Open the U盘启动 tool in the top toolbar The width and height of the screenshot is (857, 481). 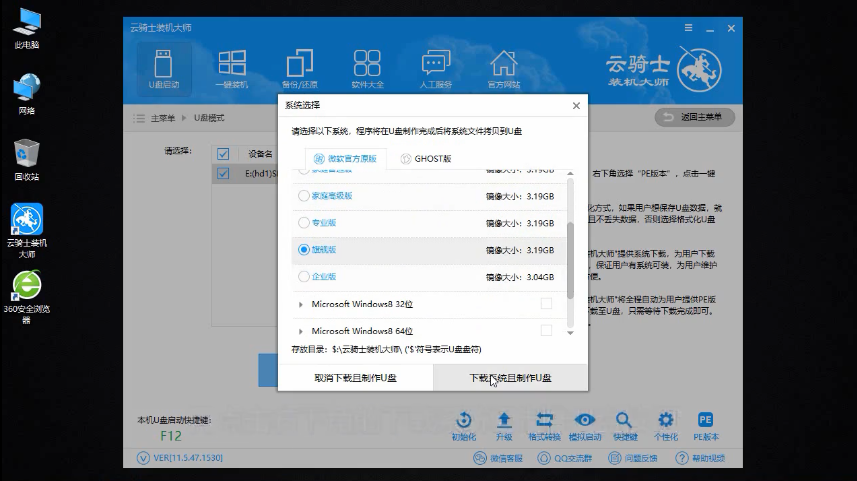(163, 69)
